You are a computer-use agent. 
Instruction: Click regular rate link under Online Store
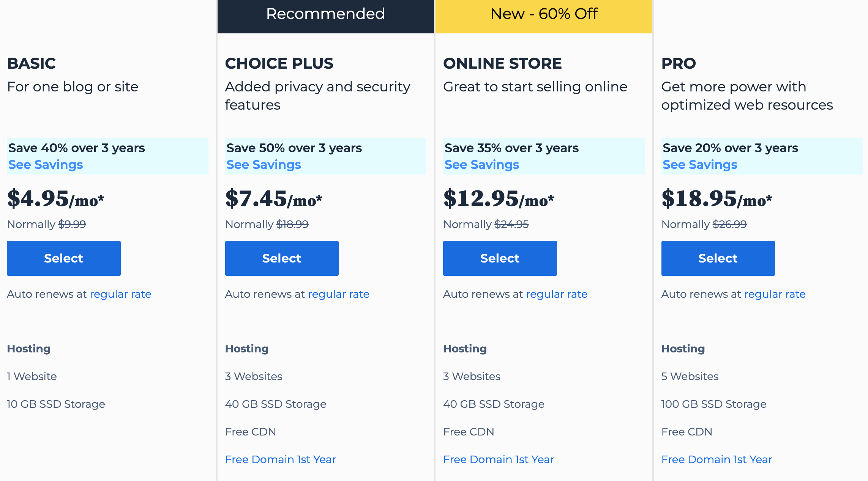pyautogui.click(x=557, y=294)
